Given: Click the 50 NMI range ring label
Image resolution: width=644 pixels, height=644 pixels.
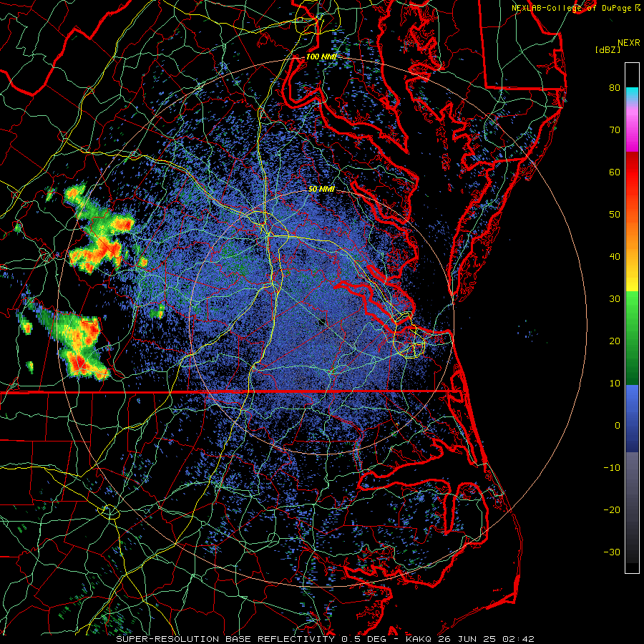Looking at the screenshot, I should click(x=321, y=190).
